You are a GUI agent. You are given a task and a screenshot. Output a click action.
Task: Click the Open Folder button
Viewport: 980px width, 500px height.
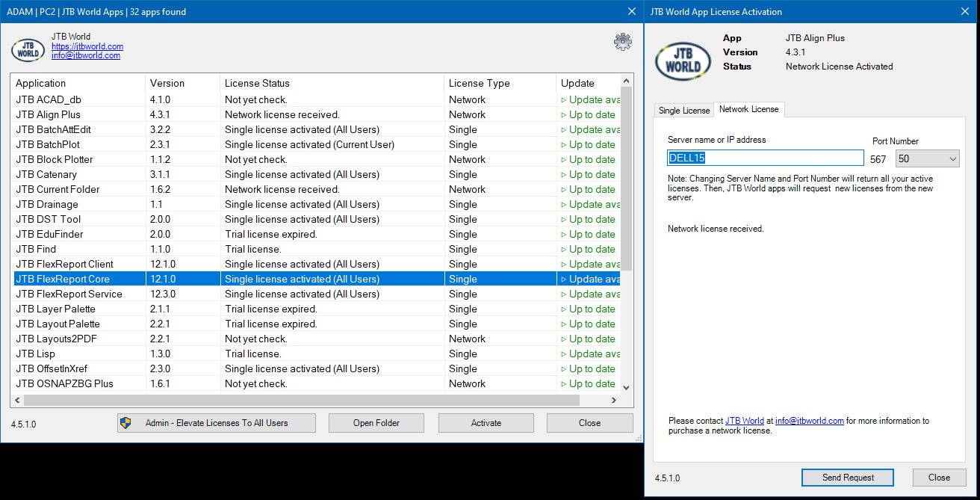pyautogui.click(x=376, y=423)
